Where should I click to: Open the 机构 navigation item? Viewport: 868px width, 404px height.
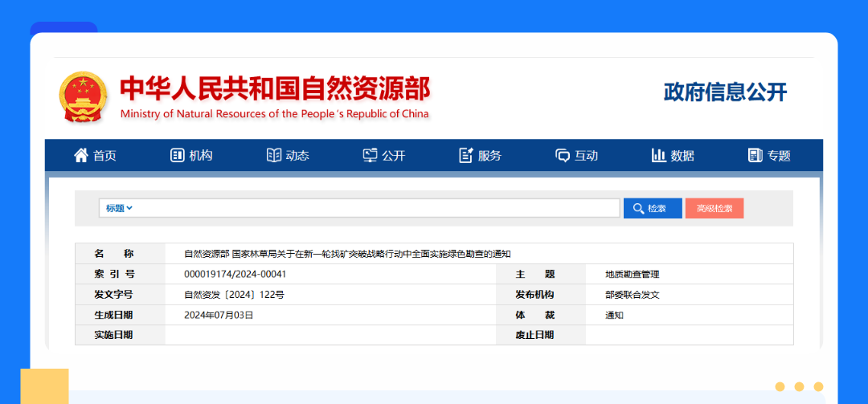[x=191, y=156]
